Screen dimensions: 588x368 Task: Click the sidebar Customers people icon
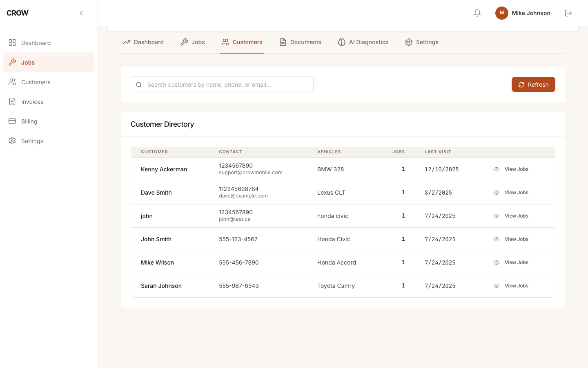click(12, 82)
